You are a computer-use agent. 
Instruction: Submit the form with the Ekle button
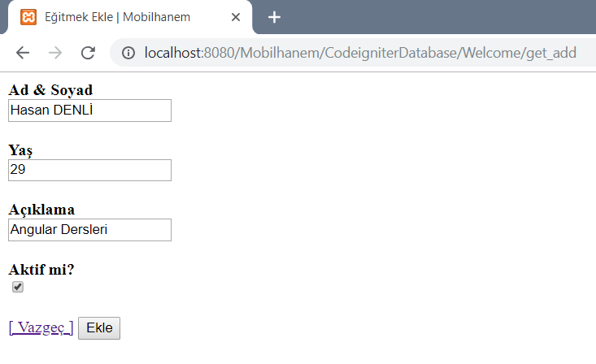99,328
